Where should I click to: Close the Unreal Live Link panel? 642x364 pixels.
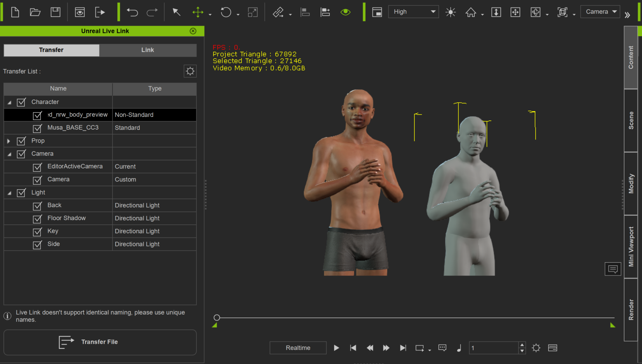click(193, 31)
